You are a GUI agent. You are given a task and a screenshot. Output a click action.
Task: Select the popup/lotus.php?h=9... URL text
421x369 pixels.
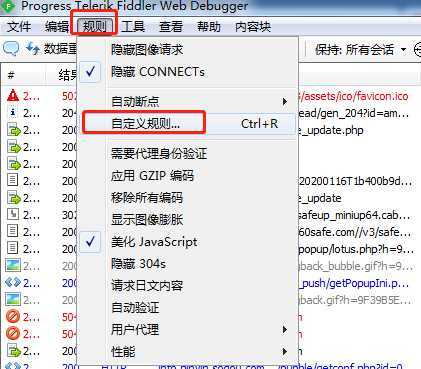click(x=355, y=249)
